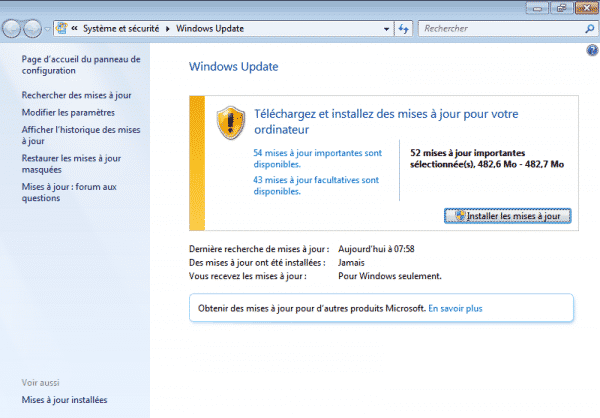Open the recent pages dropdown arrow
600x418 pixels.
click(x=47, y=29)
